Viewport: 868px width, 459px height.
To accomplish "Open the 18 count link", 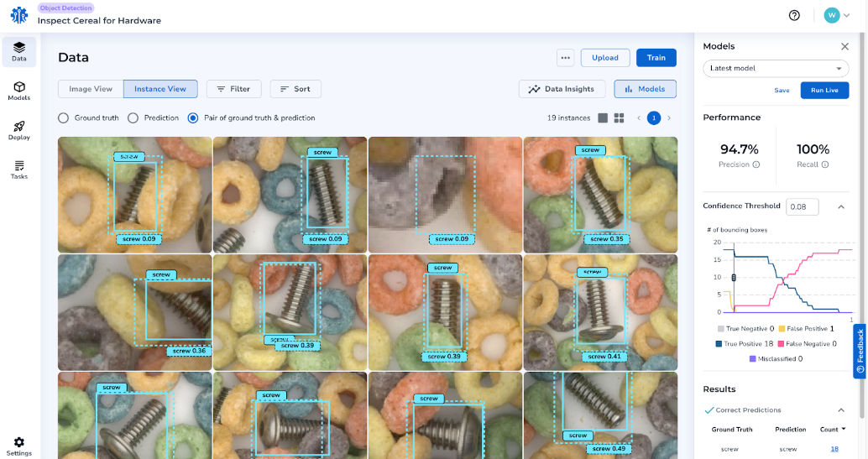I will coord(834,449).
